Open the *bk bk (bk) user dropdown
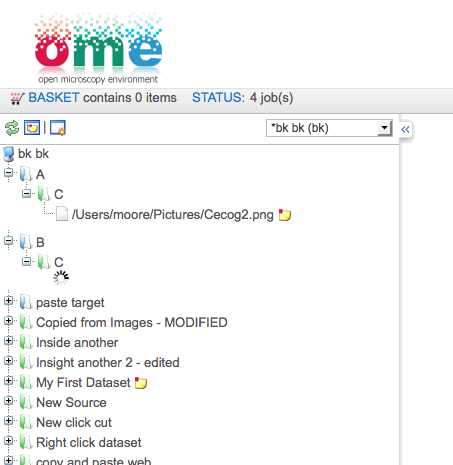The height and width of the screenshot is (465, 453). click(329, 128)
